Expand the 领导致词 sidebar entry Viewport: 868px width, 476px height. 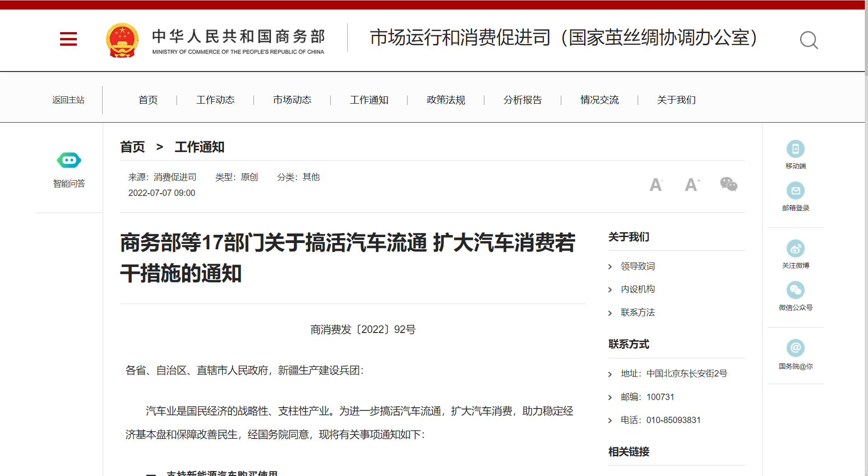click(x=637, y=266)
